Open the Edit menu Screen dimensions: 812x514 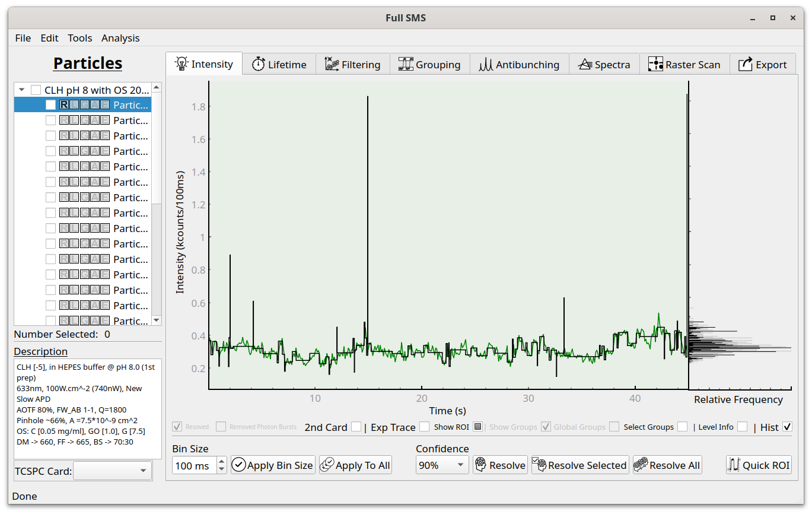(x=49, y=38)
